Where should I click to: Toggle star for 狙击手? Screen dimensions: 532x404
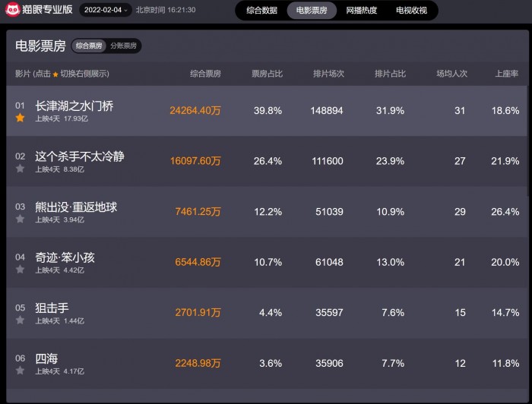click(x=20, y=320)
